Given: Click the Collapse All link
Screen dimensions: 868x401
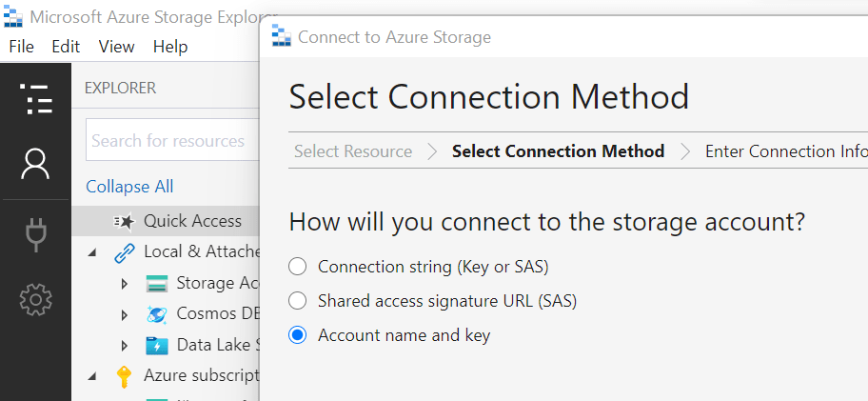Looking at the screenshot, I should 129,187.
